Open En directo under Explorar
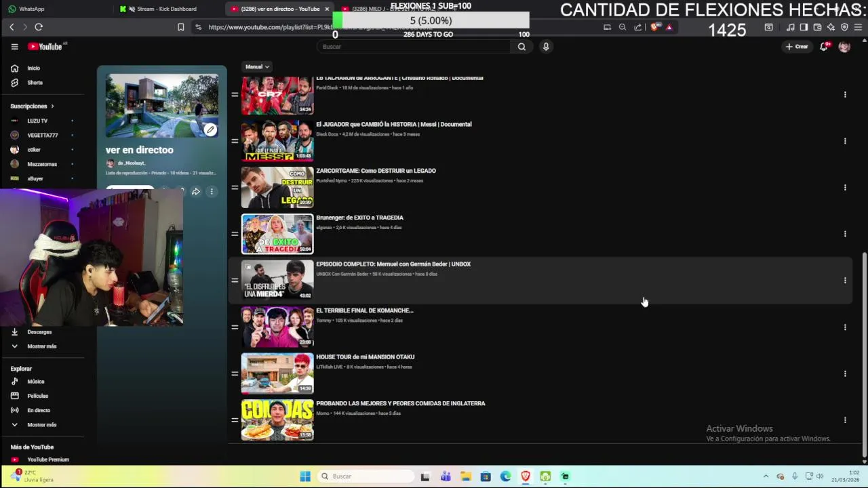The image size is (868, 488). click(x=38, y=411)
